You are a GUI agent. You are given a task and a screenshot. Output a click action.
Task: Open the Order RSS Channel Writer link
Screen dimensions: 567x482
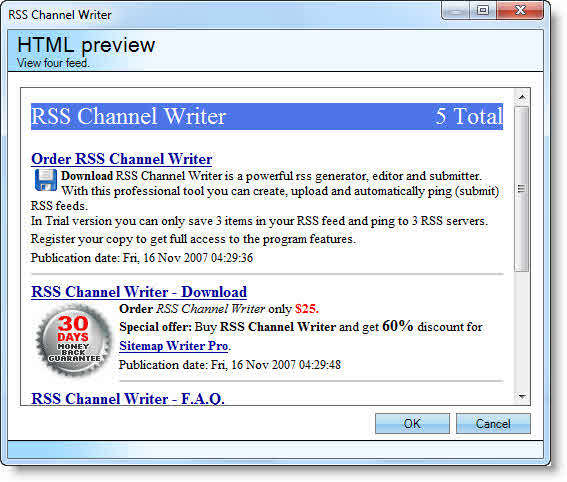click(122, 159)
